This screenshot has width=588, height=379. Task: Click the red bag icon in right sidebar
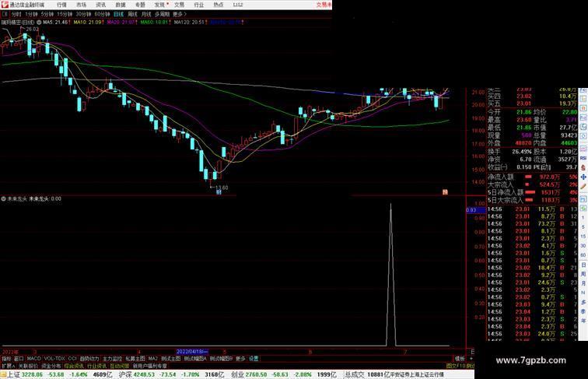pos(583,168)
